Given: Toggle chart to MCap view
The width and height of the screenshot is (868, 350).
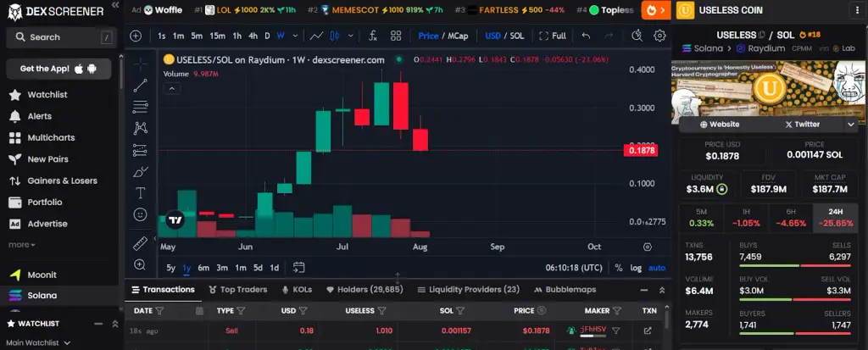Looking at the screenshot, I should tap(458, 36).
